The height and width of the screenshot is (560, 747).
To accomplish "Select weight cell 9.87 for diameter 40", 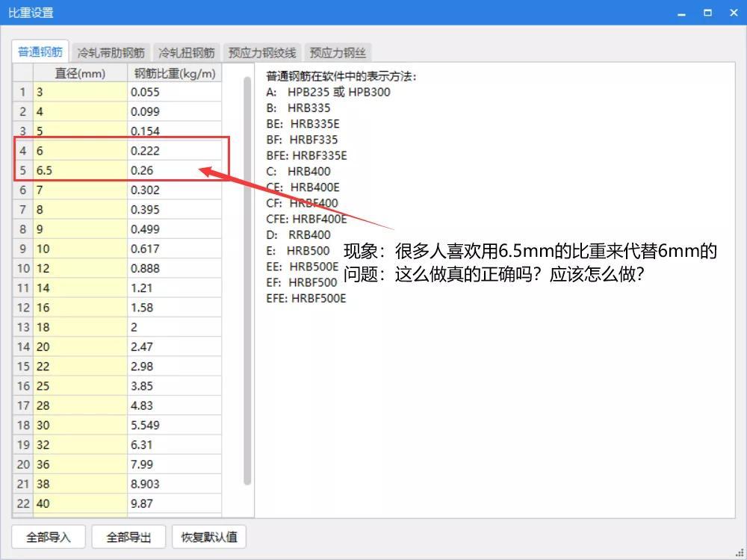I will coord(173,503).
